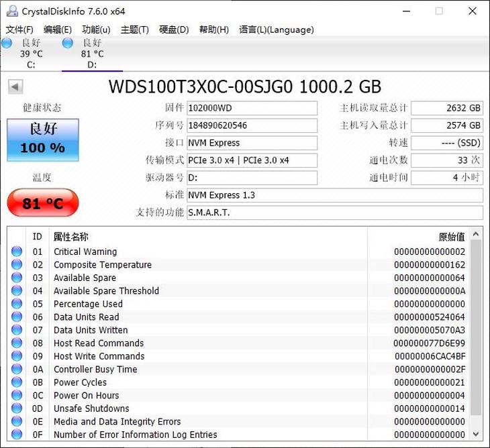Screen dimensions: 490x448
Task: Click the standard field NVM Express 1.3
Action: point(335,195)
